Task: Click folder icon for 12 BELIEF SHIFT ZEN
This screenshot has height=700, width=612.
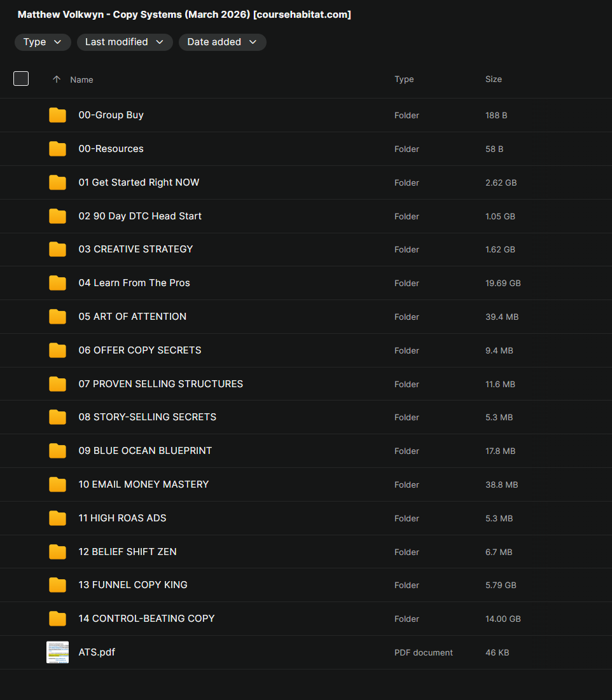Action: [x=58, y=552]
